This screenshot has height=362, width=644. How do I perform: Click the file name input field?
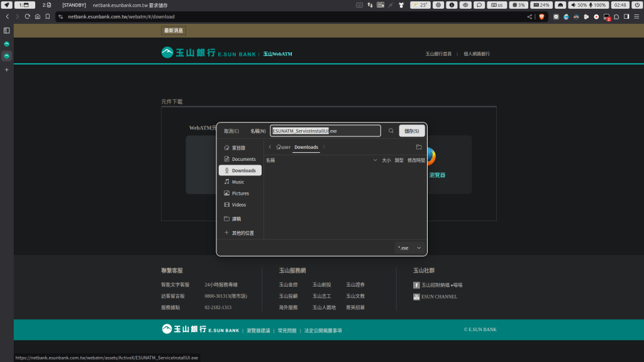325,131
